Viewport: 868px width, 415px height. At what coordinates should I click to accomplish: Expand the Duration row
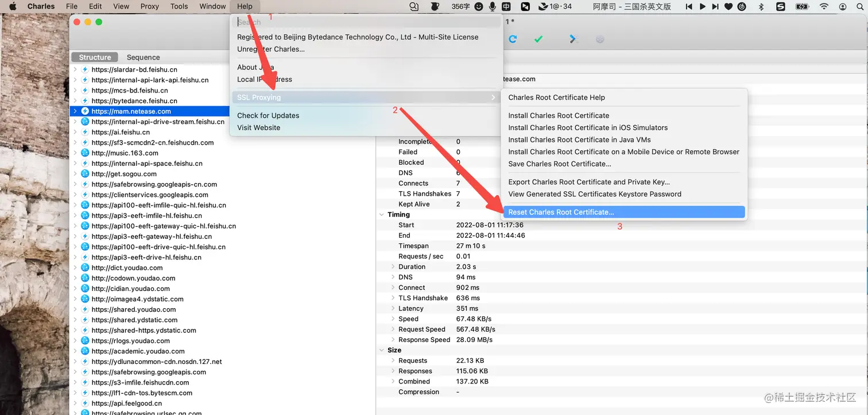coord(393,267)
